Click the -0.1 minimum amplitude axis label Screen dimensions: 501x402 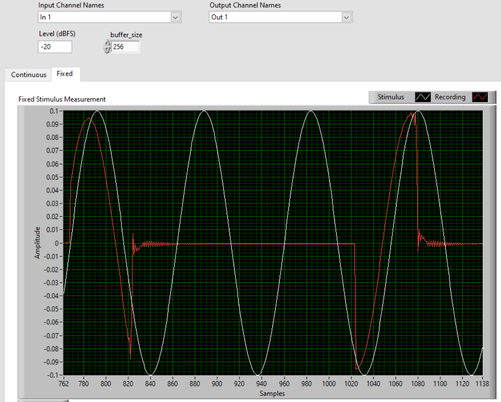[x=52, y=375]
